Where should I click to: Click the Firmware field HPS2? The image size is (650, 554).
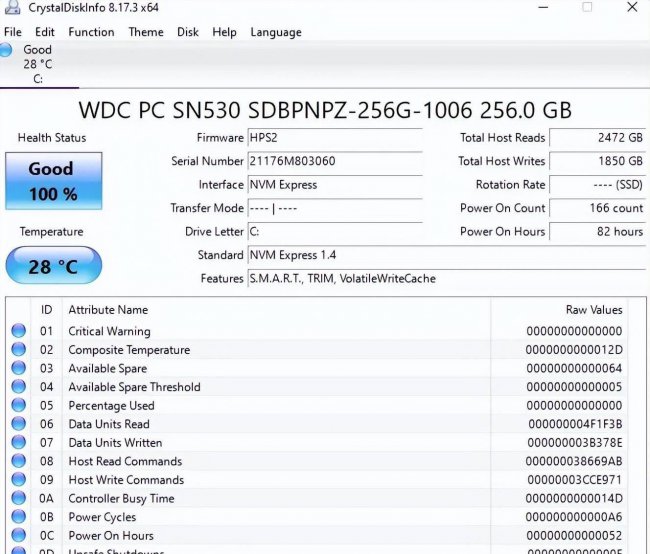click(x=335, y=138)
